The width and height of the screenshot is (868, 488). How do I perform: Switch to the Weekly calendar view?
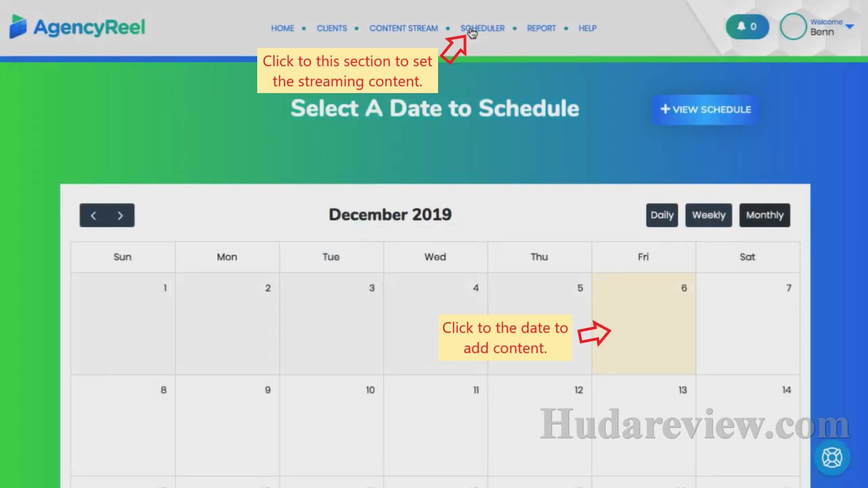tap(709, 215)
